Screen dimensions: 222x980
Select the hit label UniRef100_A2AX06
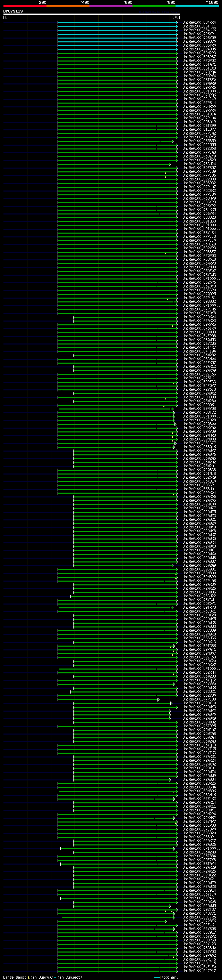199,496
